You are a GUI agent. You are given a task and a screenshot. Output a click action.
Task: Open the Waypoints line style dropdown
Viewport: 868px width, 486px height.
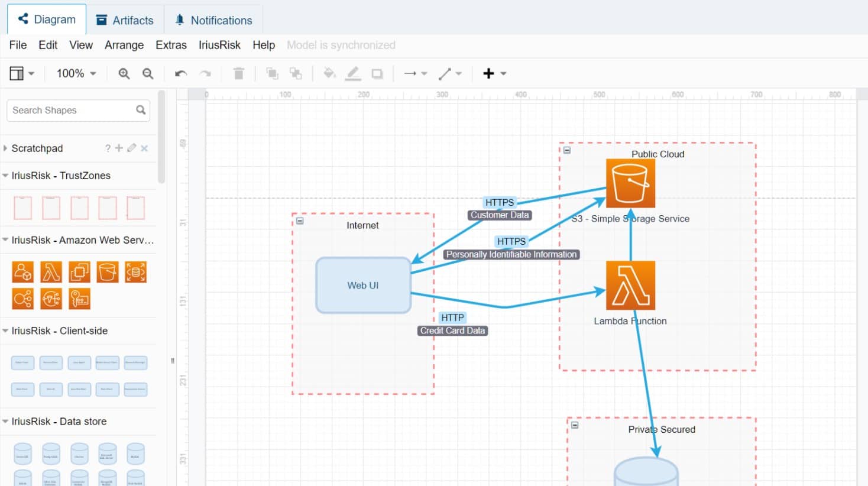[450, 73]
